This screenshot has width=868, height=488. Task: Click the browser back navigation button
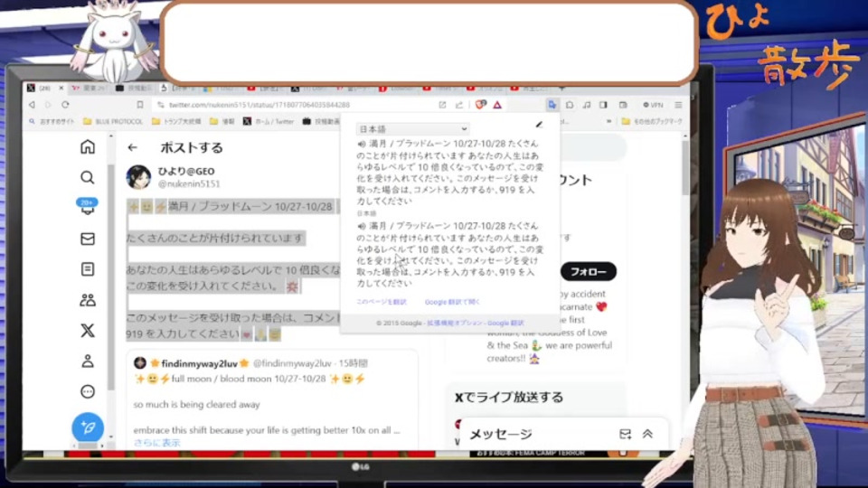tap(32, 105)
